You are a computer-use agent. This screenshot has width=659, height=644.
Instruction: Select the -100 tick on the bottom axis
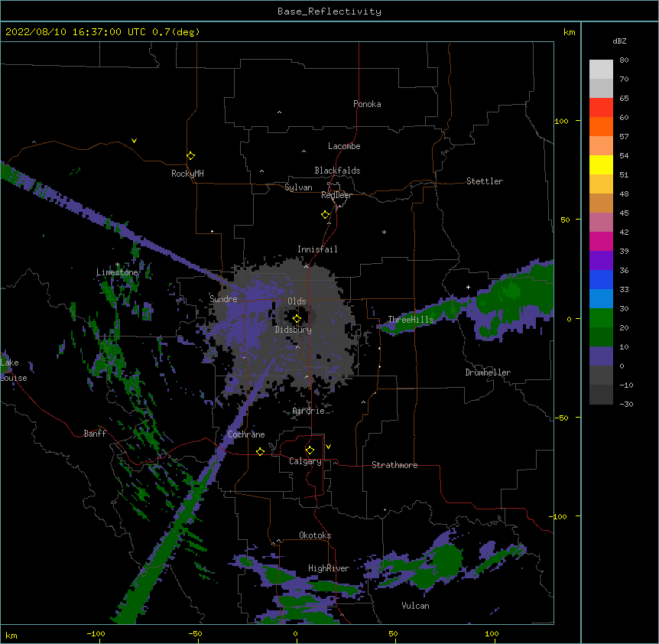[96, 633]
